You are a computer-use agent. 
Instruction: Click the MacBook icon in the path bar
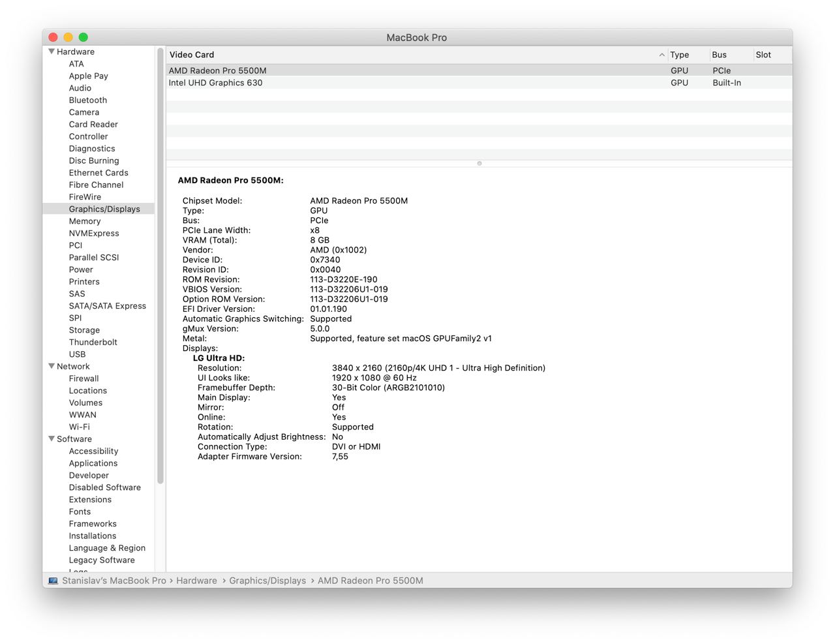[x=53, y=581]
